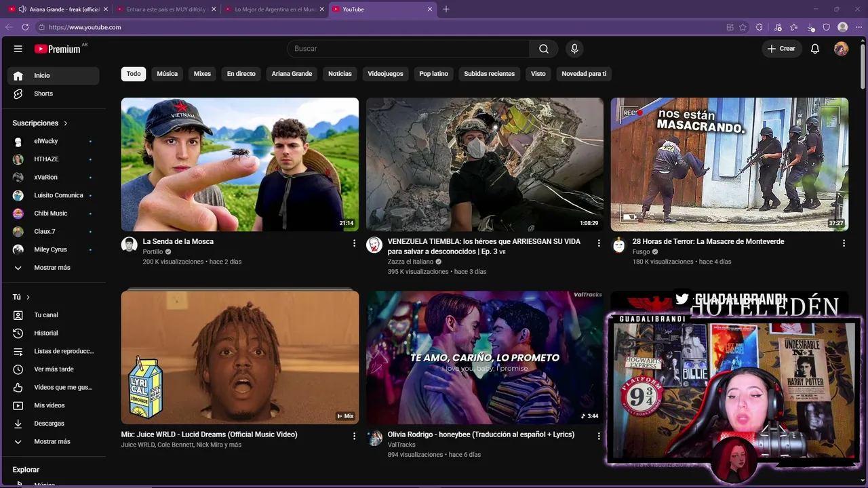Viewport: 868px width, 488px height.
Task: Open Shorts in the sidebar
Action: point(54,94)
